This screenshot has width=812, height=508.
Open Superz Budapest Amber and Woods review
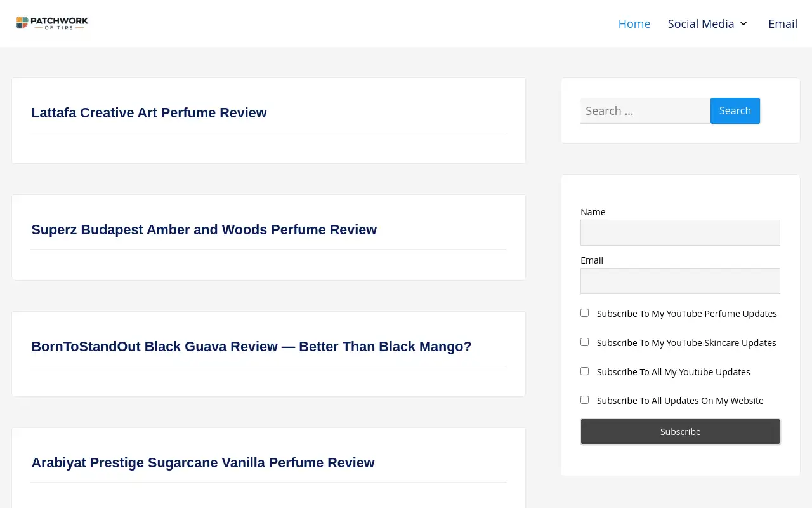[x=204, y=230]
